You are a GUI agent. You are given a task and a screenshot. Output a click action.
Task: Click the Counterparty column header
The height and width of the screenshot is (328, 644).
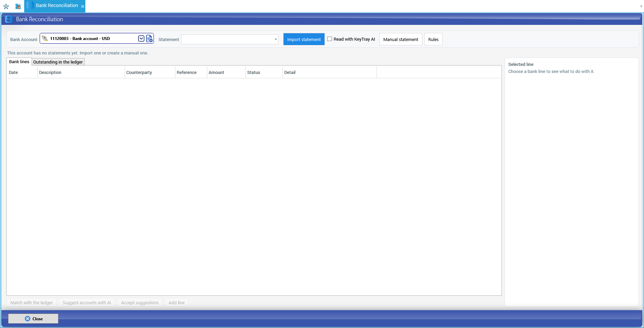150,72
